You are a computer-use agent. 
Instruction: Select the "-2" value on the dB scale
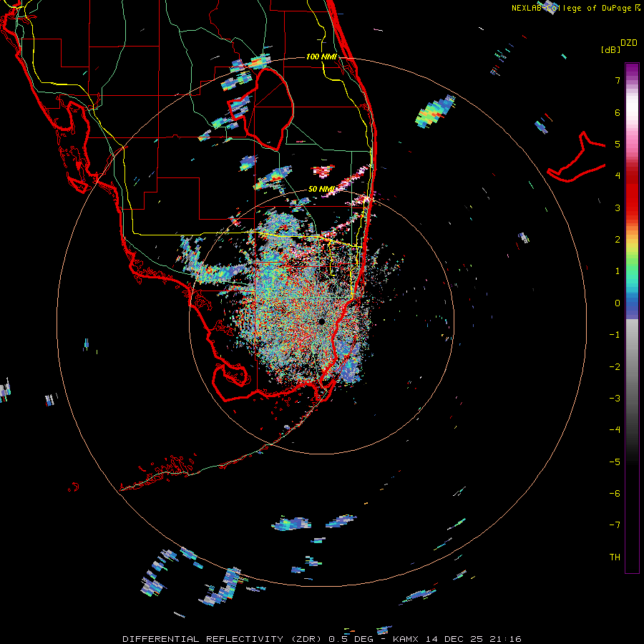[615, 367]
